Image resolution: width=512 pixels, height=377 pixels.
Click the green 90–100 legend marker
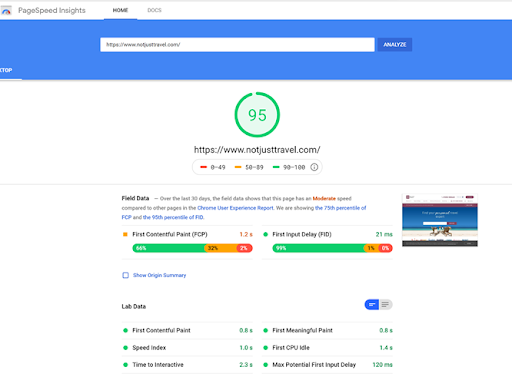point(276,167)
